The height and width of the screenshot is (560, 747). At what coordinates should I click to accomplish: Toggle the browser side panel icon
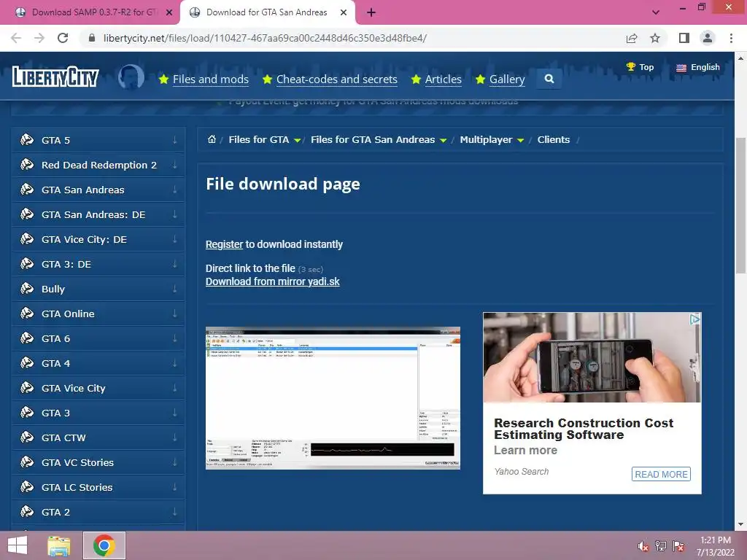pos(684,38)
